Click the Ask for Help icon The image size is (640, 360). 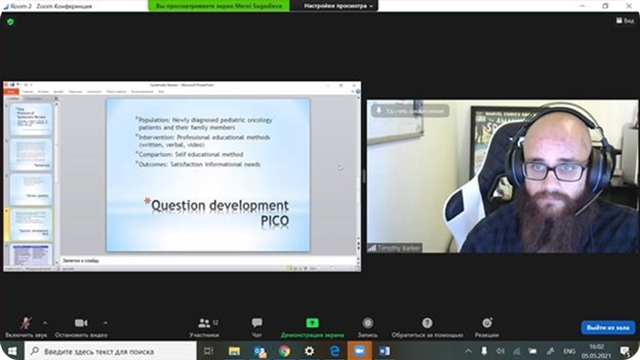427,323
